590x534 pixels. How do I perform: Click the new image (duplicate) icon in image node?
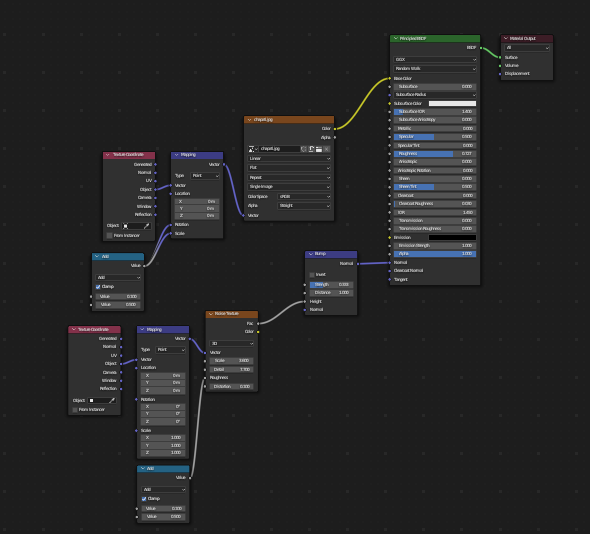point(311,149)
